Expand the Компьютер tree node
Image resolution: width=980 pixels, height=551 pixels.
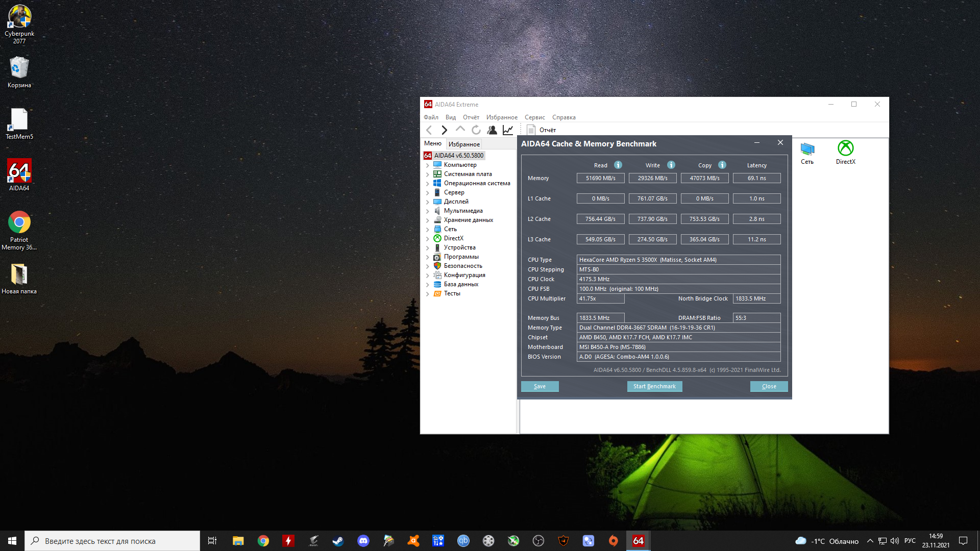(x=428, y=165)
